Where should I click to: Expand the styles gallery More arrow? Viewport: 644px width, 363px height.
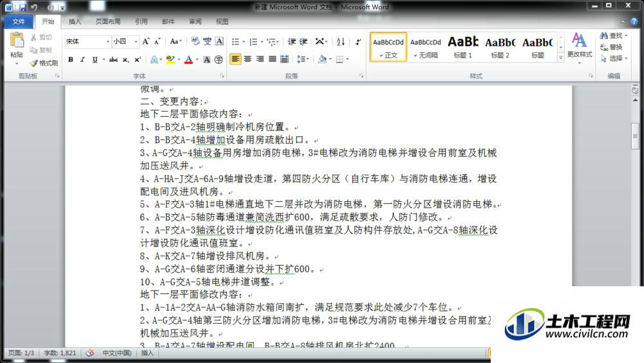561,58
